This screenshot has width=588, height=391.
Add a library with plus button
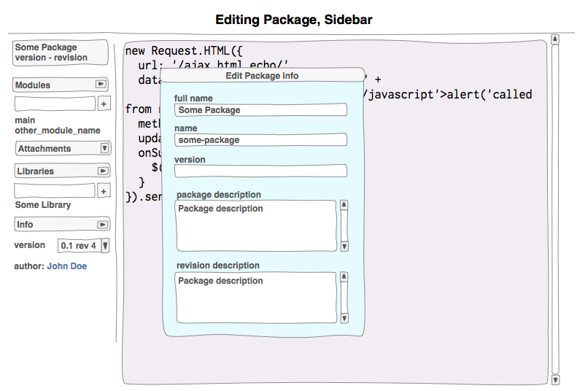(x=104, y=191)
